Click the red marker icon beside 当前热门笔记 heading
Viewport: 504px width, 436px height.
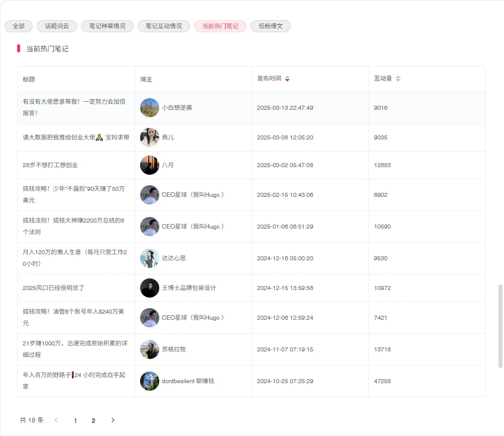coord(18,49)
